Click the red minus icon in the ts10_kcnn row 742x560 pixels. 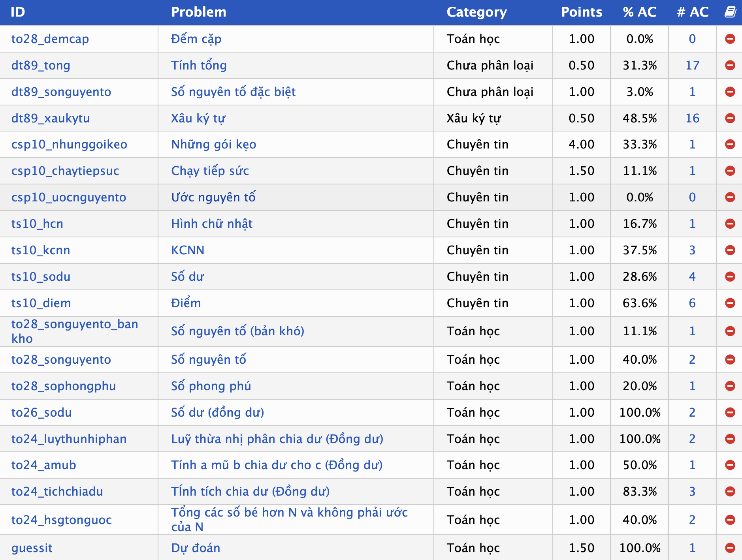click(x=730, y=250)
